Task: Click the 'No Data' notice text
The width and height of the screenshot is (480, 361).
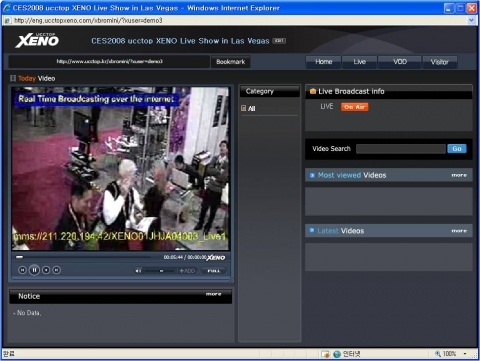Action: tap(27, 313)
